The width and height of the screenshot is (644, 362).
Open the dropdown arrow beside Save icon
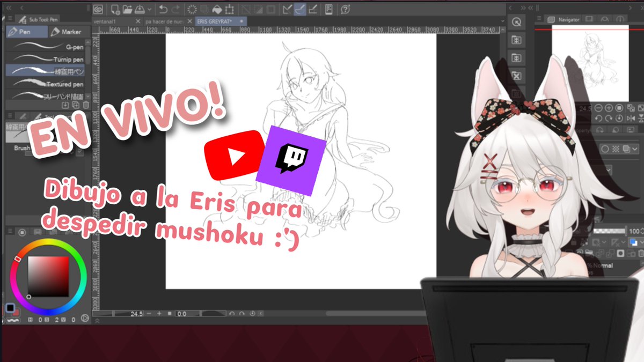pos(149,9)
